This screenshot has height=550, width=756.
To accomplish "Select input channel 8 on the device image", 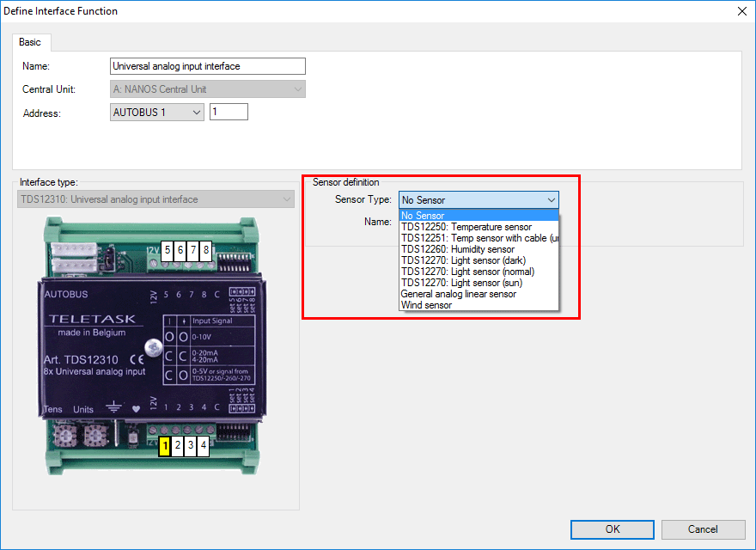I will 206,250.
